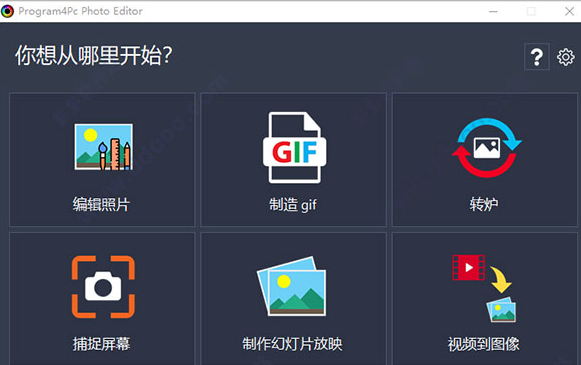
Task: Click the Program4Pc app logo in title bar
Action: click(7, 11)
